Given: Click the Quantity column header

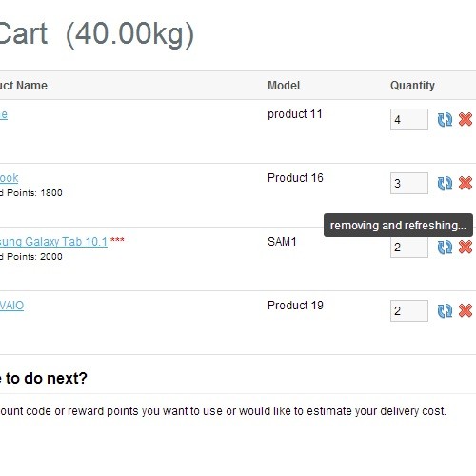Looking at the screenshot, I should coord(412,86).
